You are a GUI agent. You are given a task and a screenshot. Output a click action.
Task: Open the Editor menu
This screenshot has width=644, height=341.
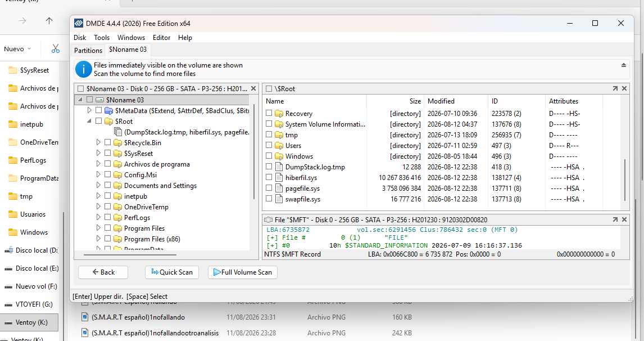tap(161, 38)
